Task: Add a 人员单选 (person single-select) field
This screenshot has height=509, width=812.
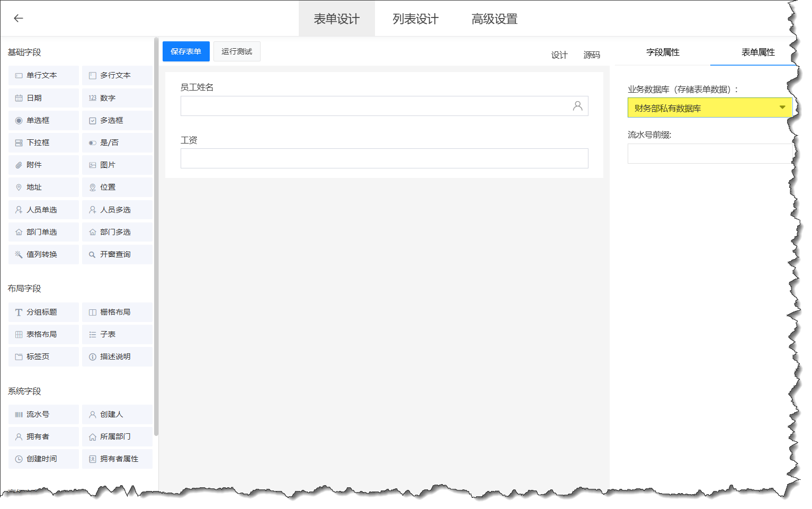Action: tap(43, 209)
